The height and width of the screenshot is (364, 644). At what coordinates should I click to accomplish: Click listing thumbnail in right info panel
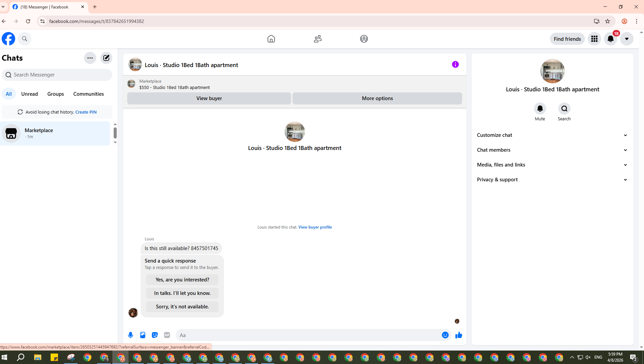pyautogui.click(x=553, y=71)
